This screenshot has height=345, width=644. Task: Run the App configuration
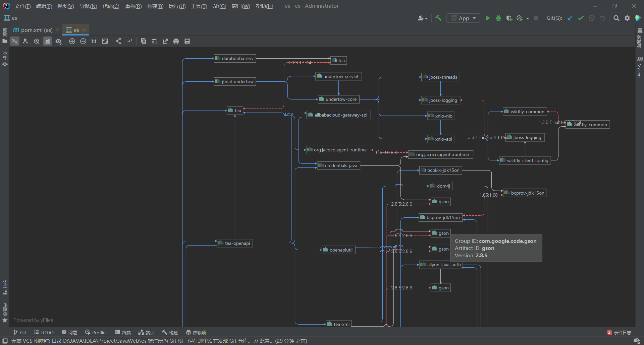point(488,18)
